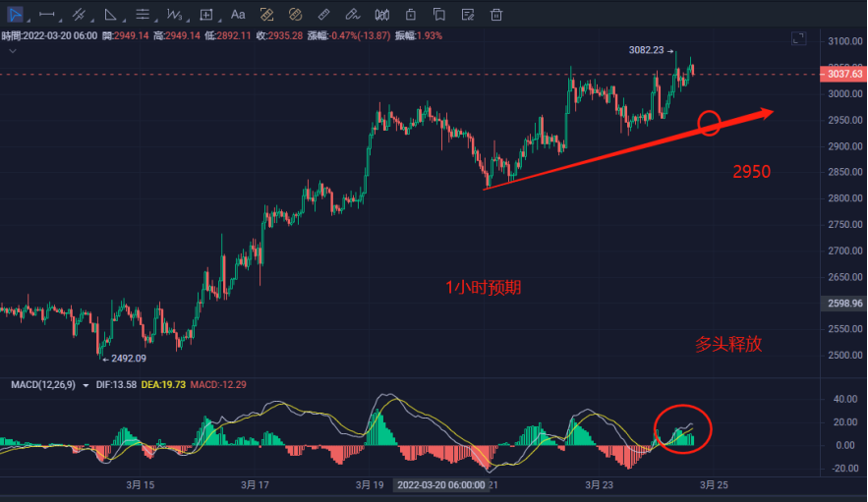Select the Aa text annotation tool
Screen dimensions: 868x502
point(238,15)
